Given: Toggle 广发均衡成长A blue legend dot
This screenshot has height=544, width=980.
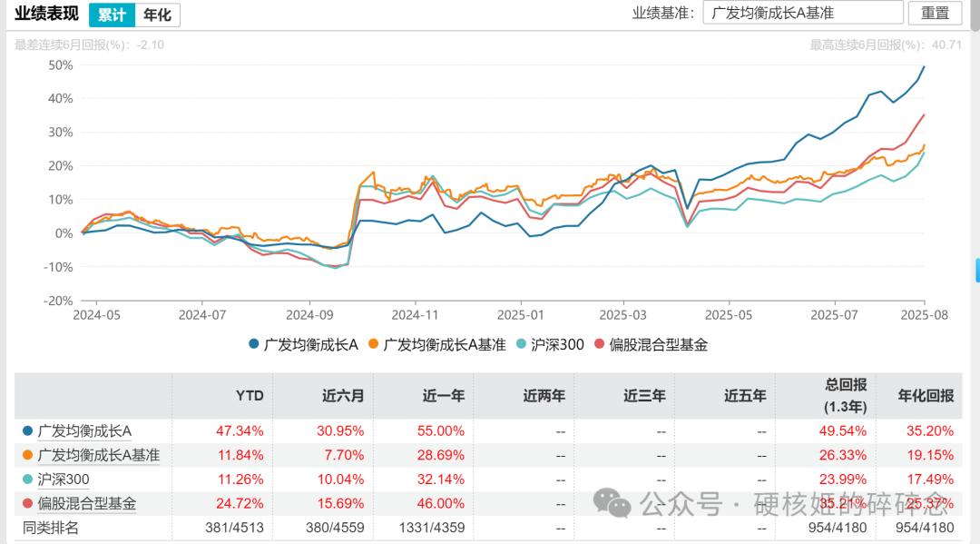Looking at the screenshot, I should click(x=254, y=344).
